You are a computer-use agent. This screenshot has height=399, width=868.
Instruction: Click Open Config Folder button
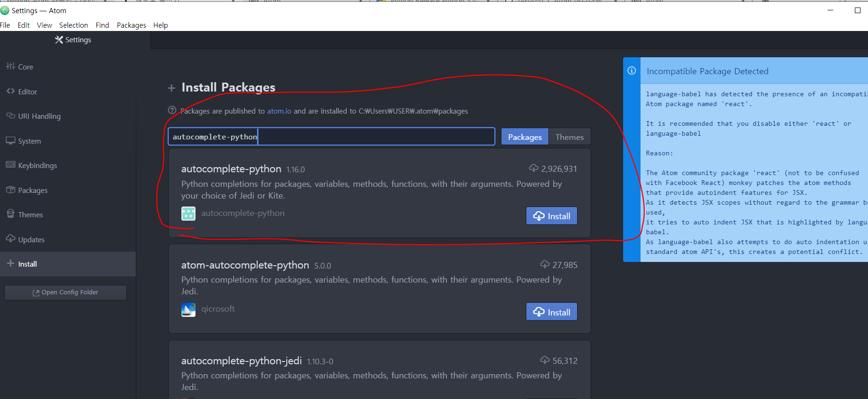[65, 292]
